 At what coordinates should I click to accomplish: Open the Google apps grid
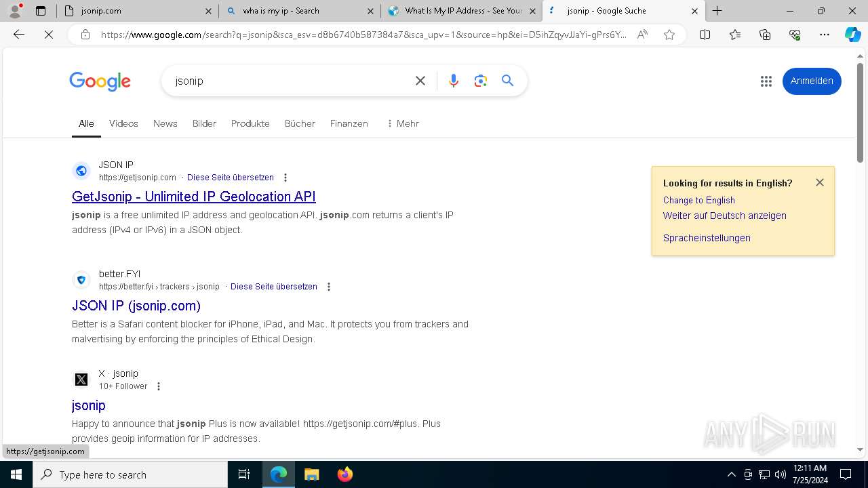click(766, 81)
